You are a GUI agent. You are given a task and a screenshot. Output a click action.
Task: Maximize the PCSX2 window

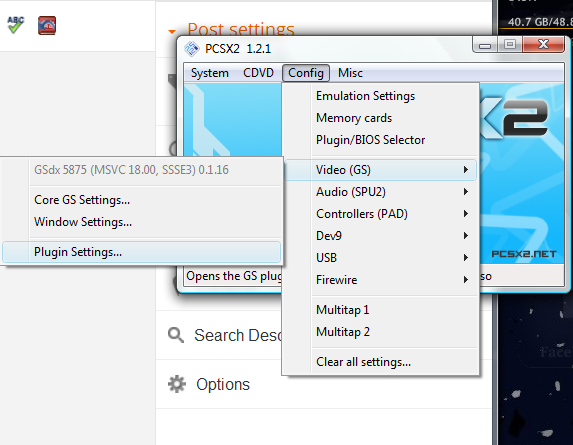510,45
